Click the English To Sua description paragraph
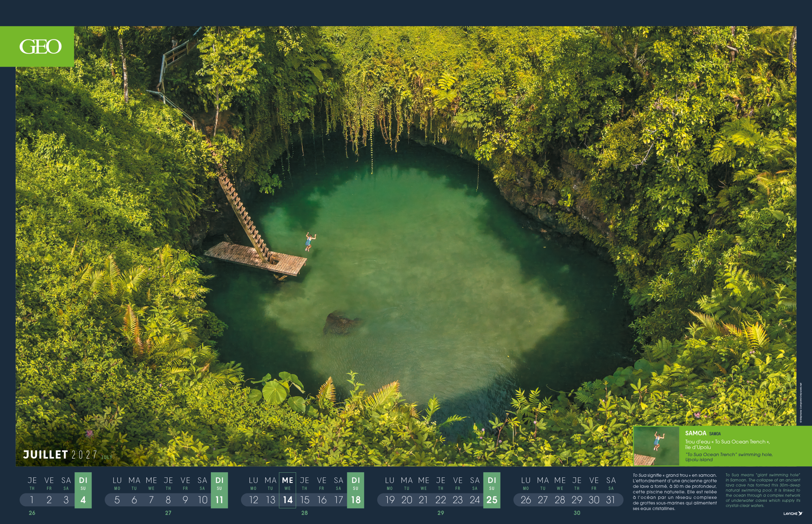Screen dimensions: 812x524 click(x=762, y=490)
